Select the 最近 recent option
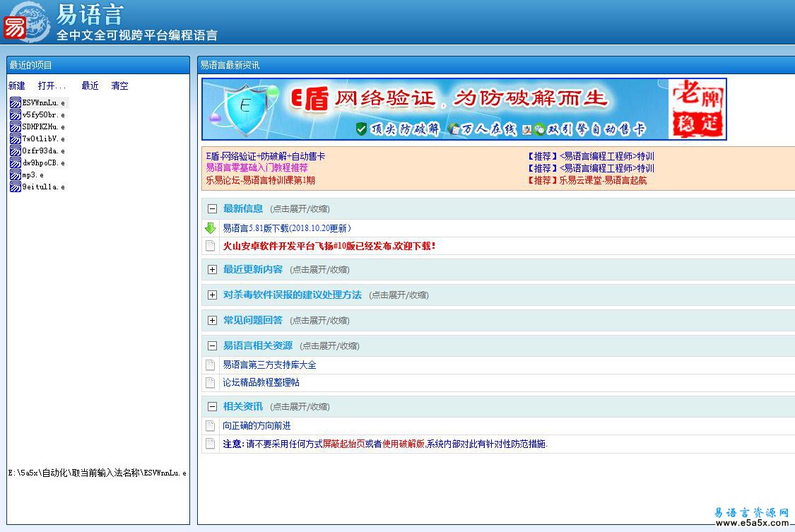795x532 pixels. click(90, 85)
